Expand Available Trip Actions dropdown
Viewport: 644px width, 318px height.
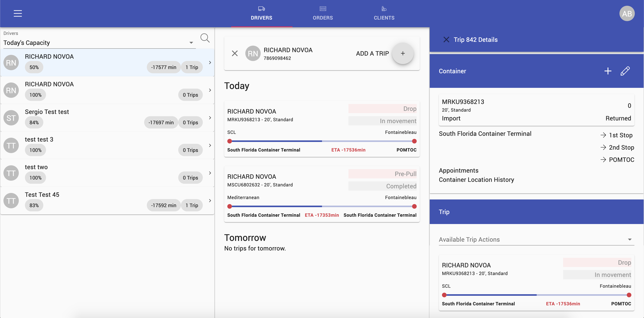click(x=536, y=239)
